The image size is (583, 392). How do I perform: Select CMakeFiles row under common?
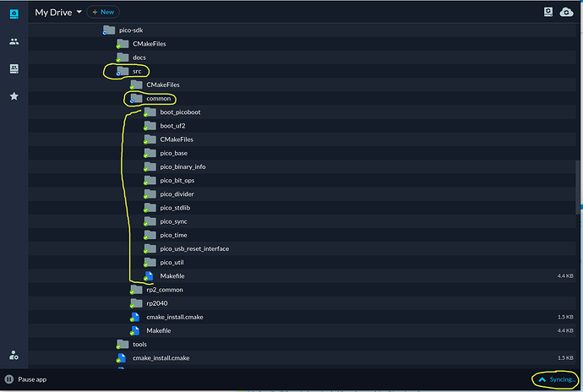[302, 139]
